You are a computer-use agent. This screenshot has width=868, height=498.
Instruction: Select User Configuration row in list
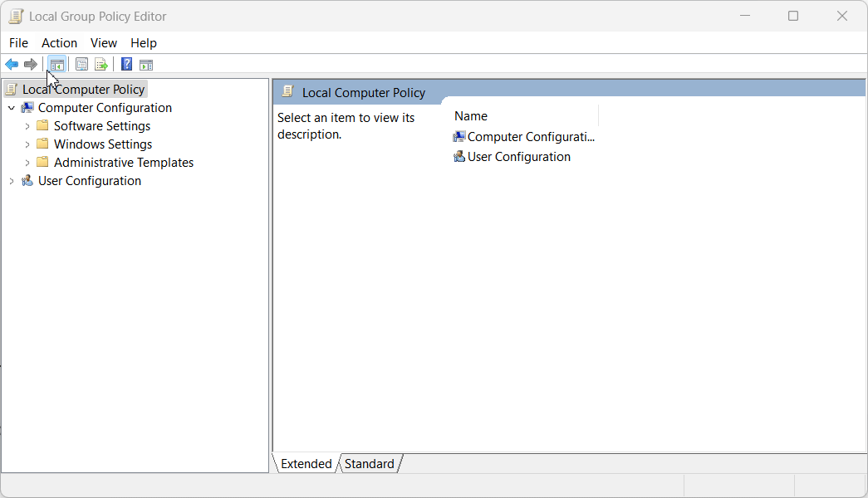pyautogui.click(x=512, y=157)
